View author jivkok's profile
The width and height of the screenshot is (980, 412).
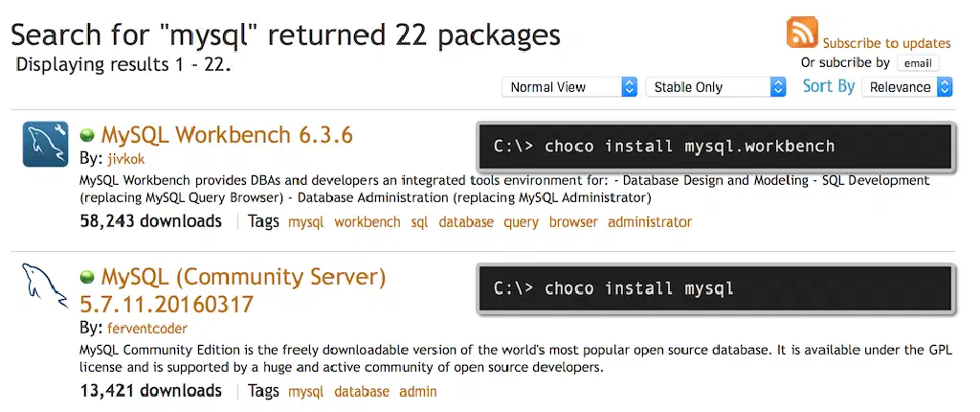(125, 159)
